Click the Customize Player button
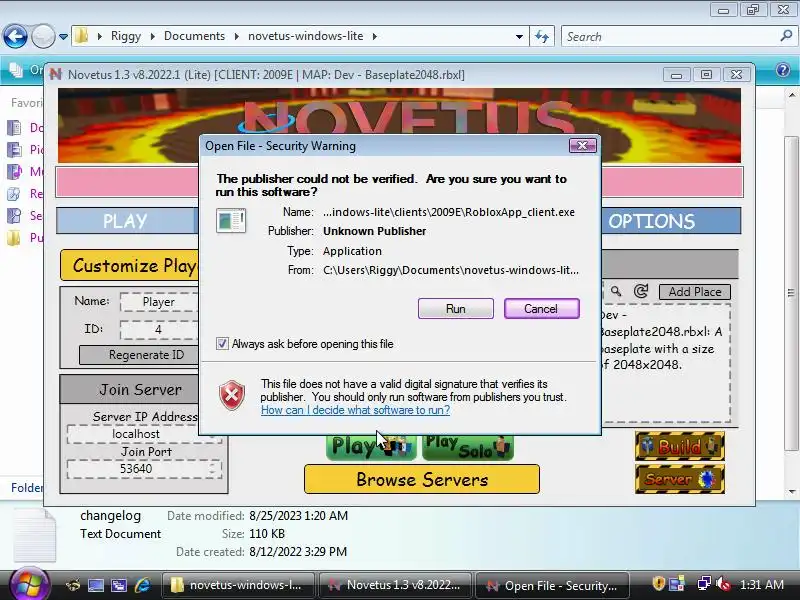Image resolution: width=800 pixels, height=600 pixels. pos(130,265)
